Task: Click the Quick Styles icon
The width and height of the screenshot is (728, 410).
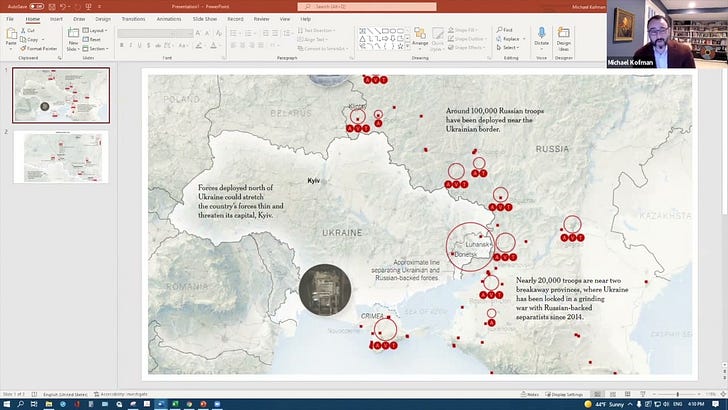Action: [x=437, y=39]
